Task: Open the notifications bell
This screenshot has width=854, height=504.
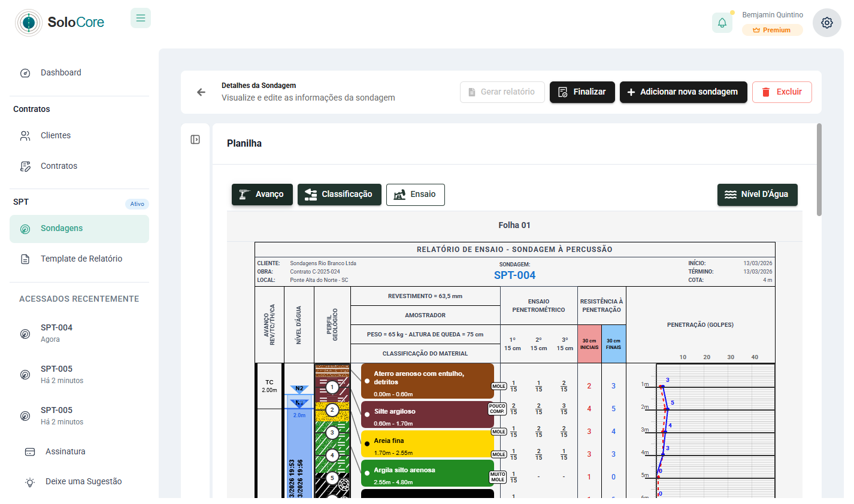Action: click(722, 23)
